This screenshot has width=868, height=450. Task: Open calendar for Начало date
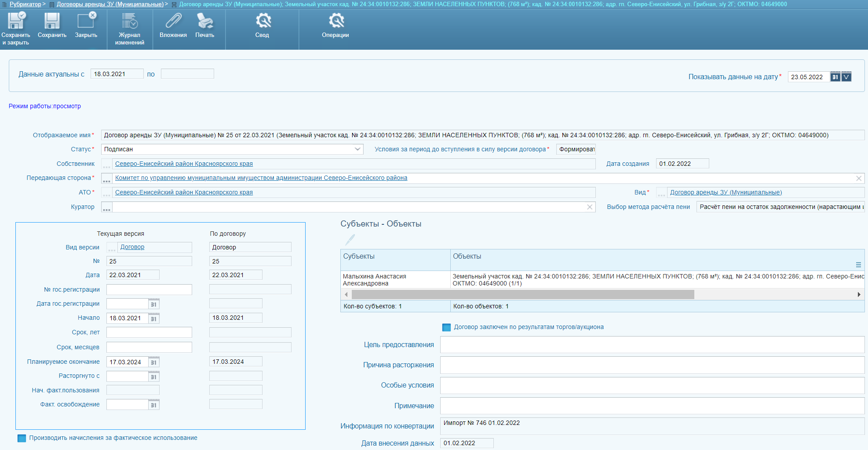click(x=153, y=318)
